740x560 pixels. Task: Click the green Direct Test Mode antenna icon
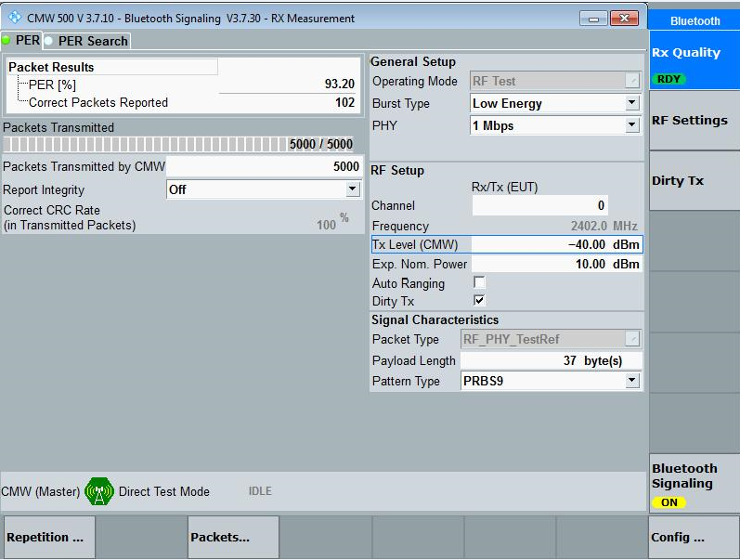point(99,491)
